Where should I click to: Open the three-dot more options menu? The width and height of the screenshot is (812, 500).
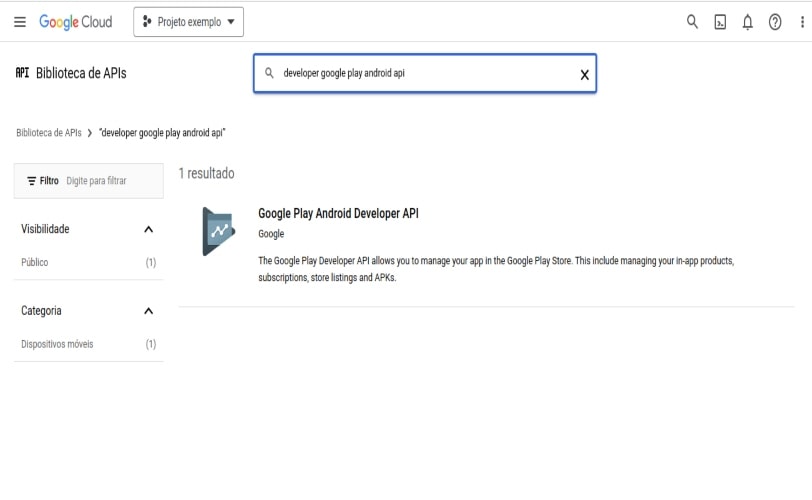click(802, 22)
